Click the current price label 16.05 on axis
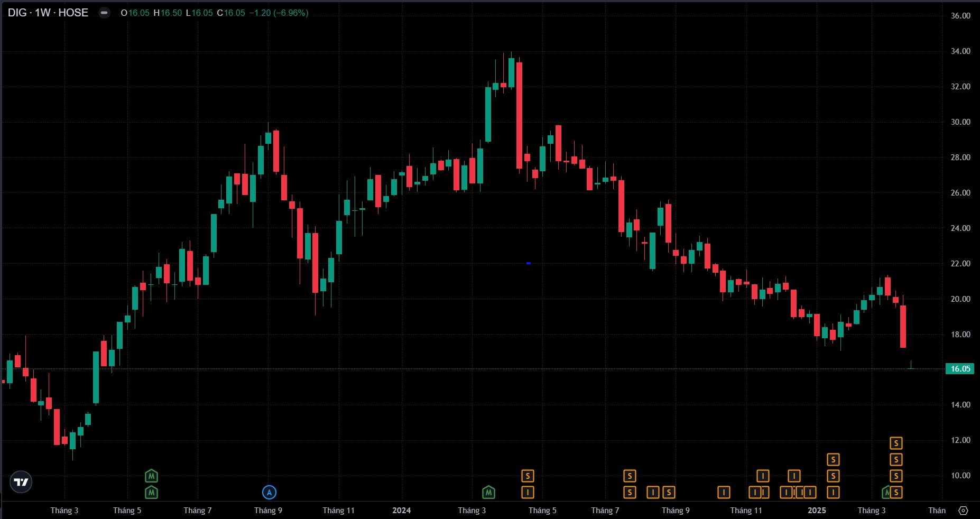The image size is (980, 519). (960, 369)
